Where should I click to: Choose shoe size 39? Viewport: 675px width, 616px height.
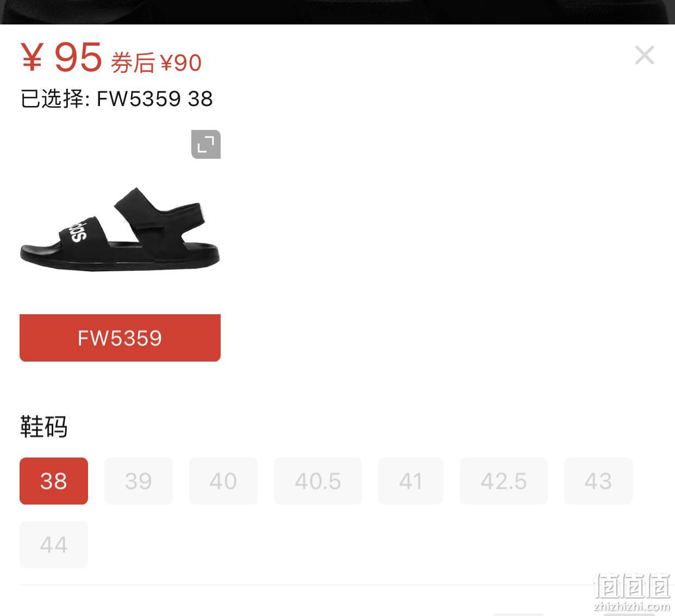[x=139, y=481]
